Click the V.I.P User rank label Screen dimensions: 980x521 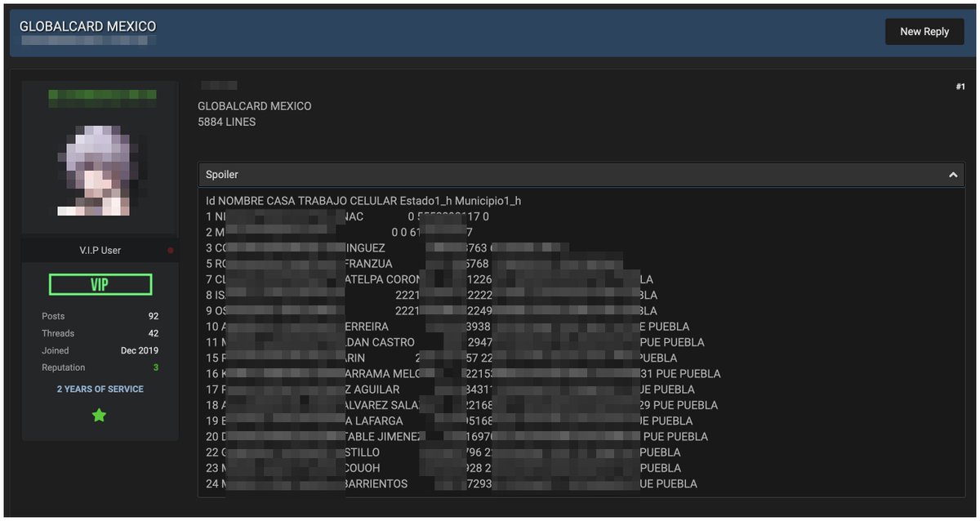click(x=100, y=251)
